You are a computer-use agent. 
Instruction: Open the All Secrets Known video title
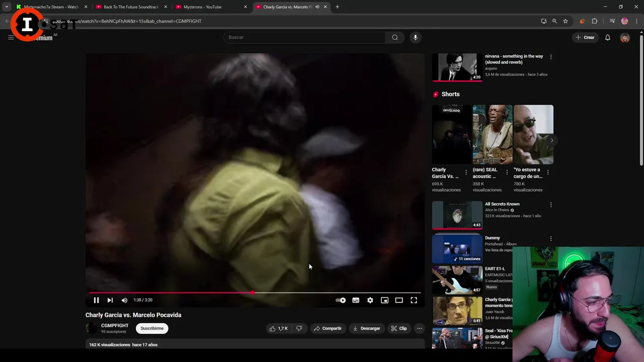502,204
